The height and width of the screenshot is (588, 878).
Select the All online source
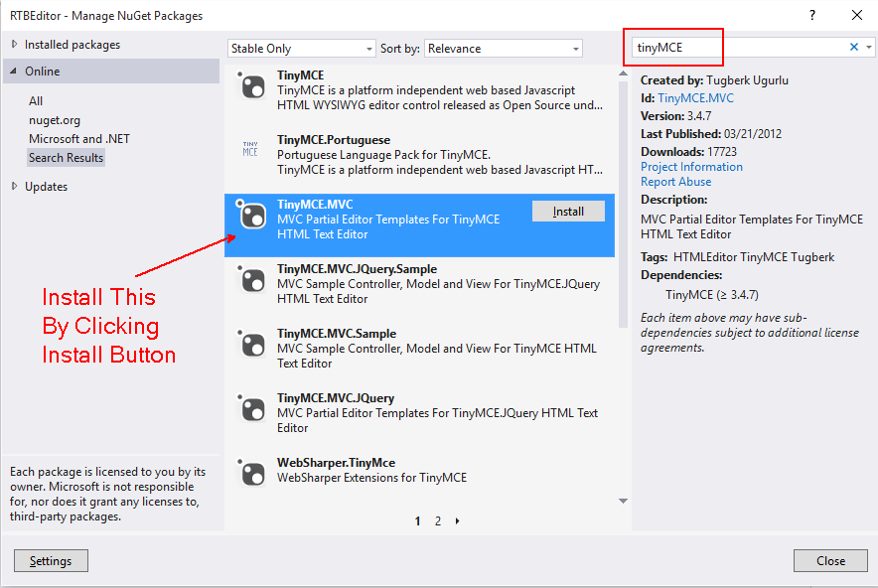tap(36, 100)
